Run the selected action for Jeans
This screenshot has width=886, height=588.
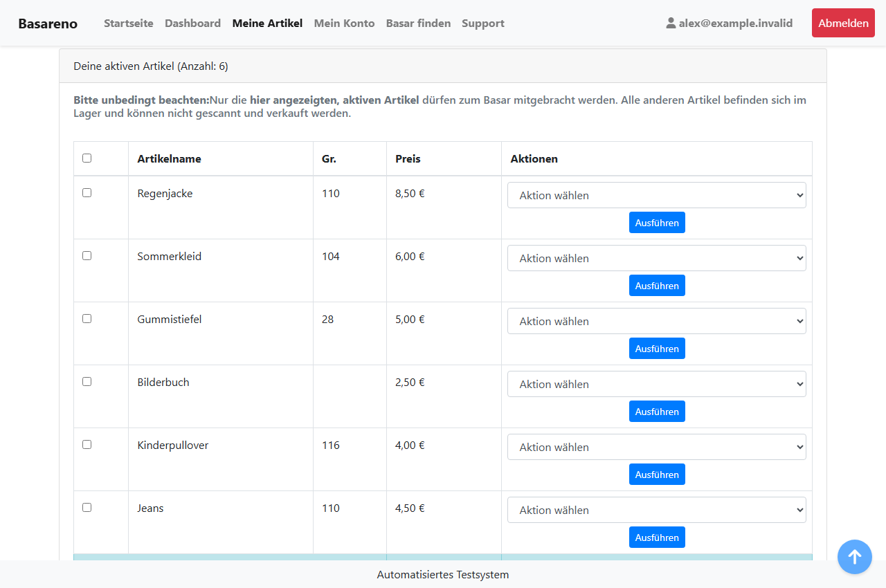pyautogui.click(x=657, y=538)
